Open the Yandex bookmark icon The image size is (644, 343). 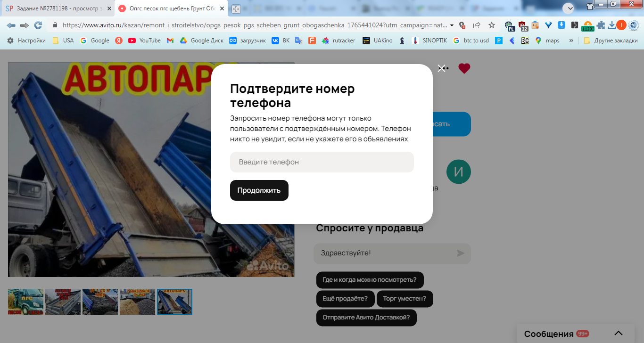coord(119,41)
